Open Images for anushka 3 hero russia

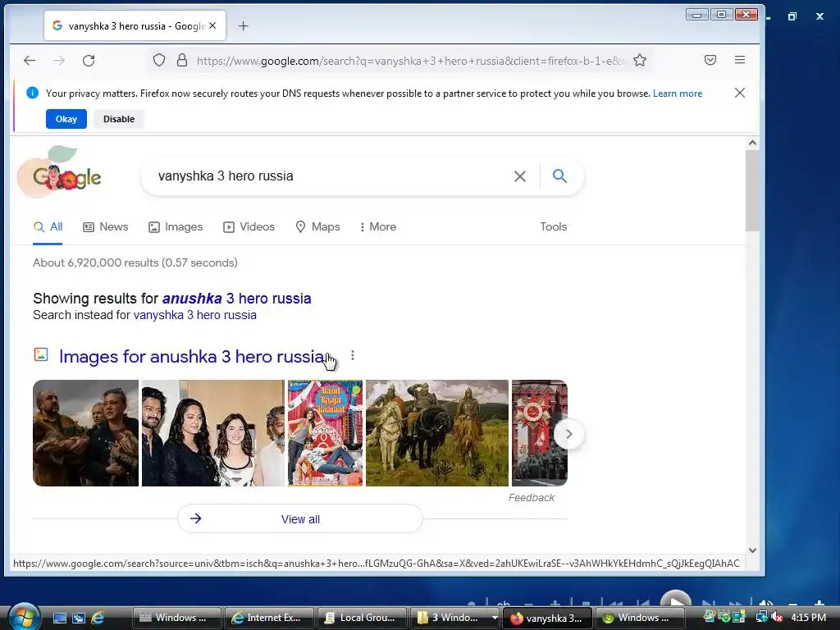click(x=192, y=356)
